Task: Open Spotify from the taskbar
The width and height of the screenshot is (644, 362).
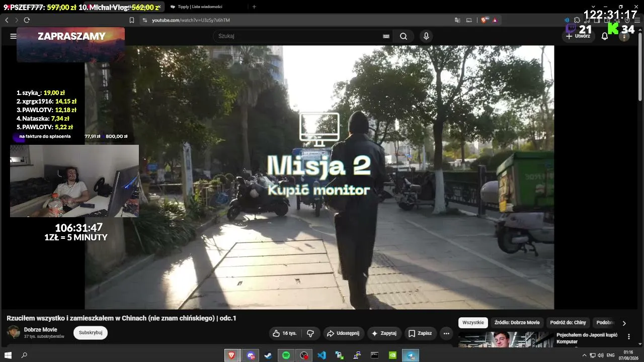Action: [286, 355]
